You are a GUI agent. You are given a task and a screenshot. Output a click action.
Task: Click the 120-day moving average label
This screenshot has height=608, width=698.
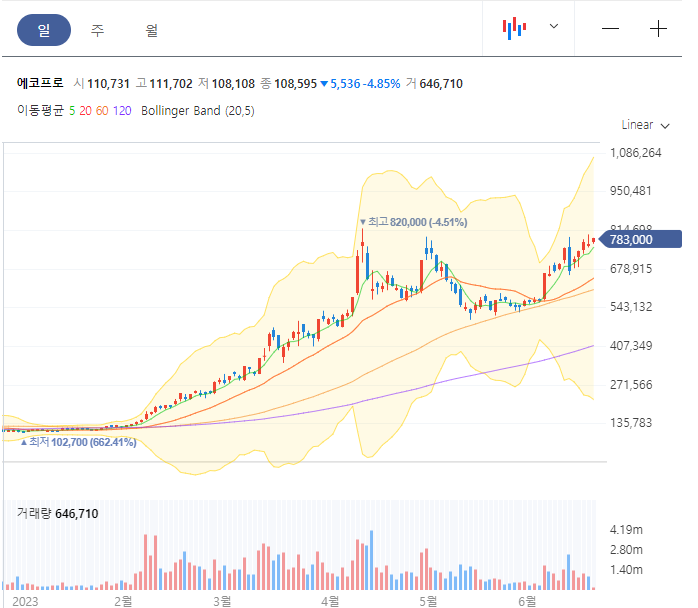point(122,111)
